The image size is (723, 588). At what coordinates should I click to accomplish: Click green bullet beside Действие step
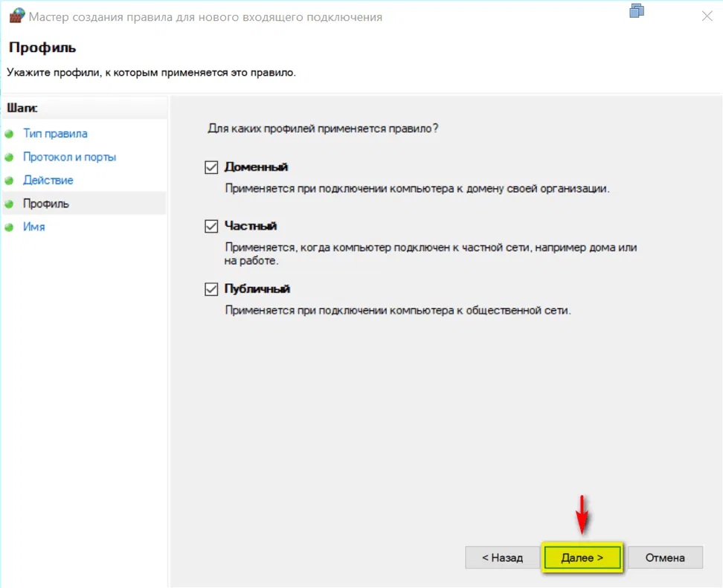[9, 181]
